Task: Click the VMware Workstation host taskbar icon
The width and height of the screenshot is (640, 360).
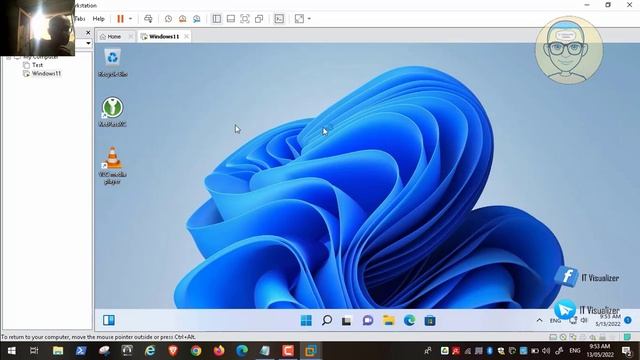Action: point(311,351)
